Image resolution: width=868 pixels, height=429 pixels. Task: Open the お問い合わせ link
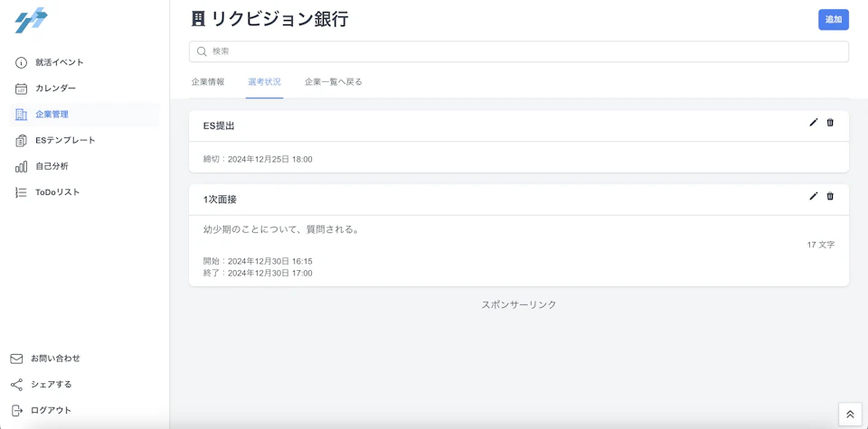pos(55,359)
